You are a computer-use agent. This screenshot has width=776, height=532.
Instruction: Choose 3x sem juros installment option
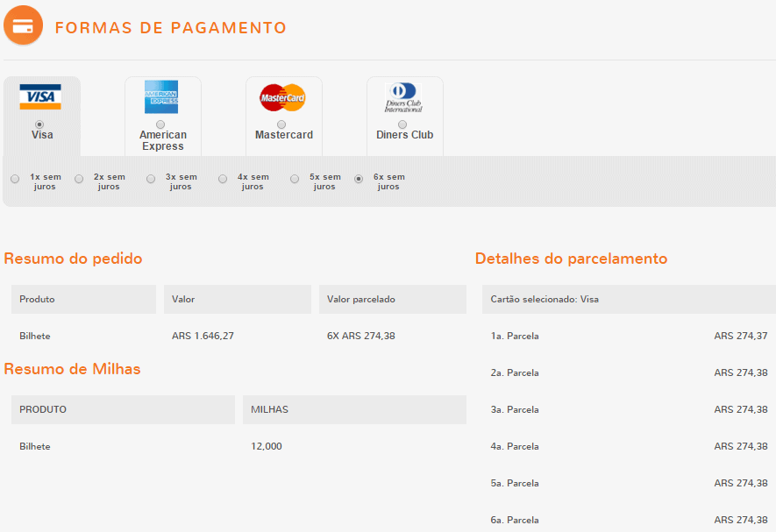151,179
